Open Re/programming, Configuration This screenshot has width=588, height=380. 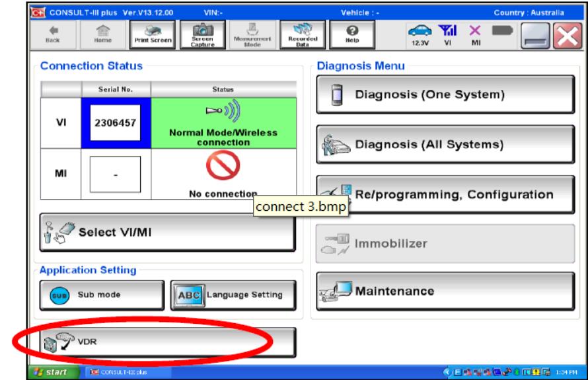[445, 195]
